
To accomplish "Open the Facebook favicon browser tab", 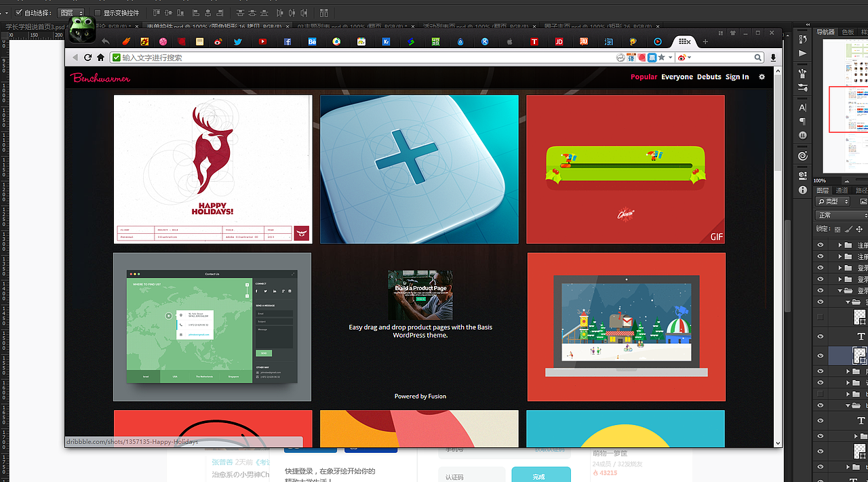I will click(288, 41).
